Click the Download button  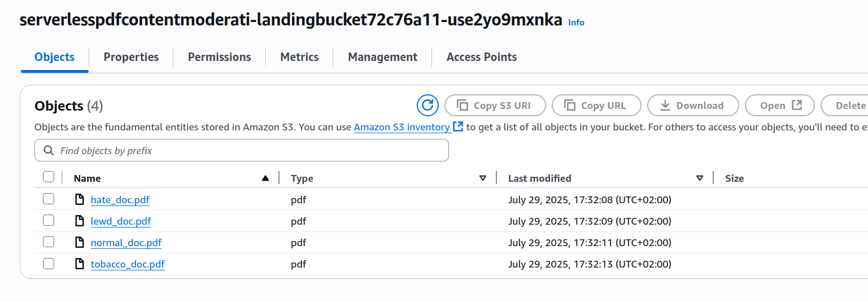click(693, 106)
